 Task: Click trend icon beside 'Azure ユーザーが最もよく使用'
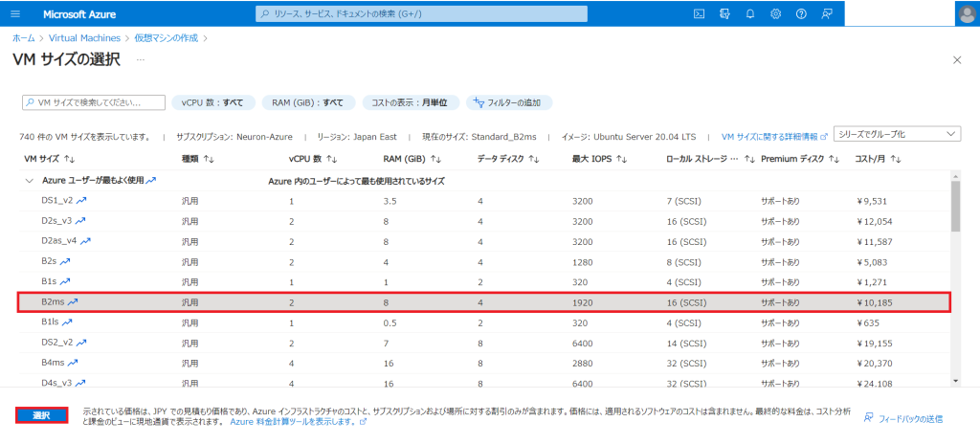click(150, 180)
